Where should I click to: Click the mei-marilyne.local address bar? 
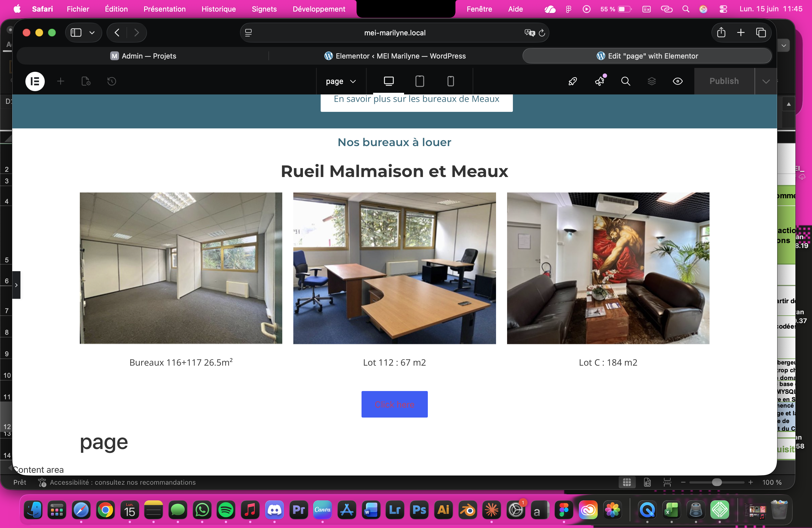point(394,33)
